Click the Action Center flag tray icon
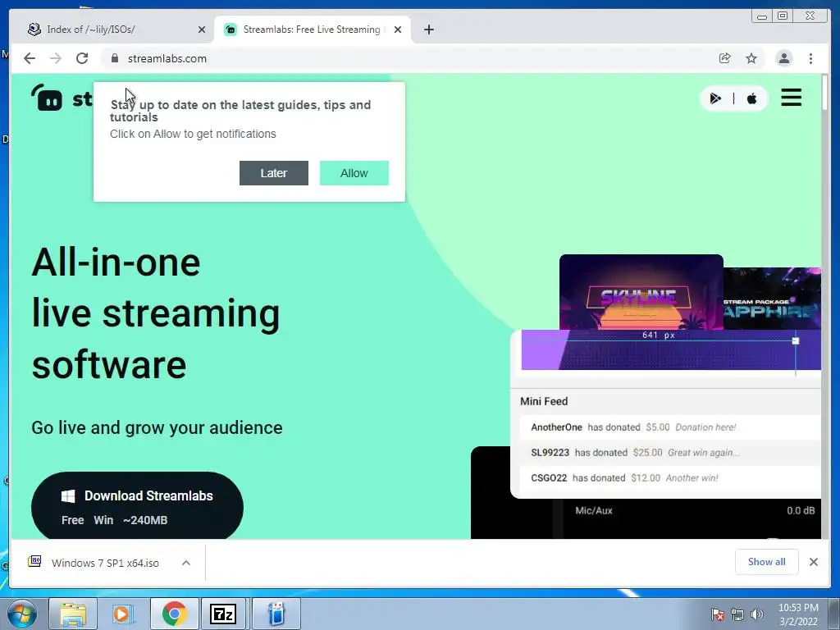Screen dimensions: 840x630 pyautogui.click(x=717, y=614)
